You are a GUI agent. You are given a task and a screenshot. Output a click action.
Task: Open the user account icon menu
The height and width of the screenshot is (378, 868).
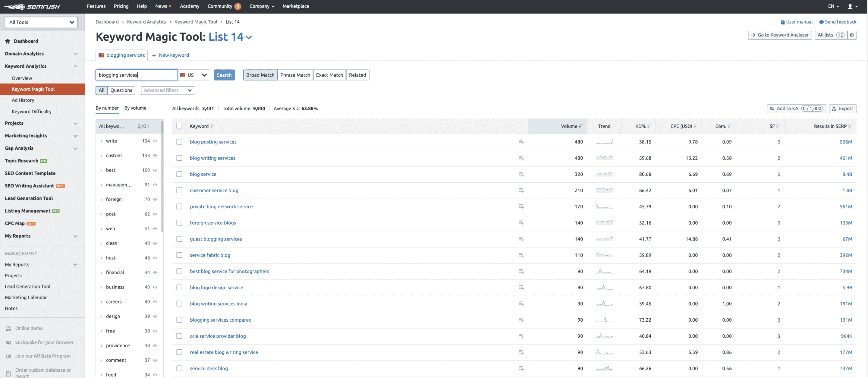tap(853, 6)
